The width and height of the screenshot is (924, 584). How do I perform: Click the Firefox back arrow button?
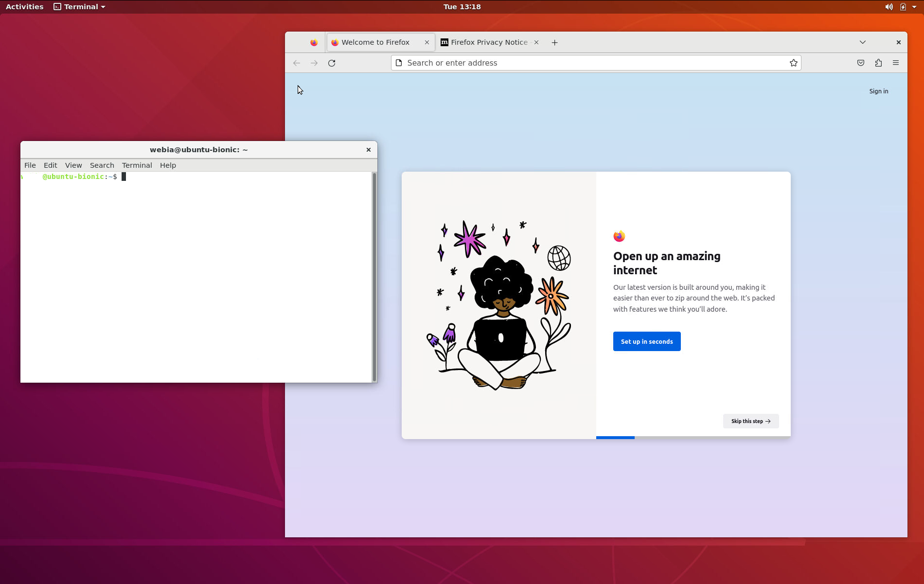click(x=297, y=63)
